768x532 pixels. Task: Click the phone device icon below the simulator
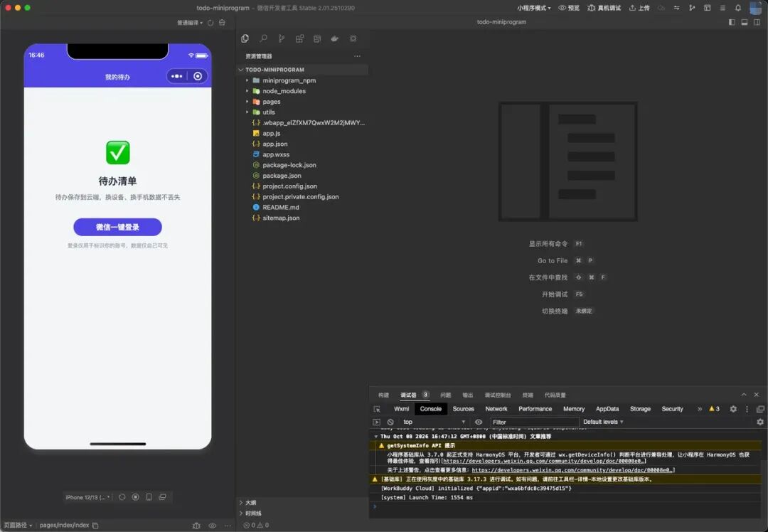pos(149,496)
